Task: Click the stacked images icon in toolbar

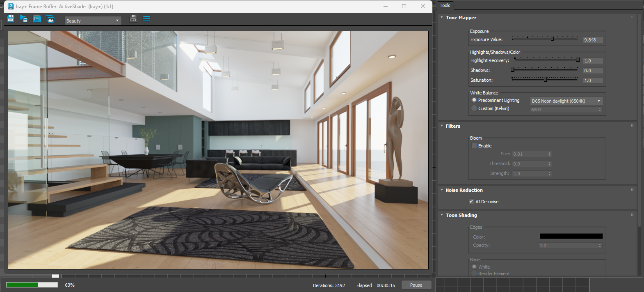Action: 50,19
